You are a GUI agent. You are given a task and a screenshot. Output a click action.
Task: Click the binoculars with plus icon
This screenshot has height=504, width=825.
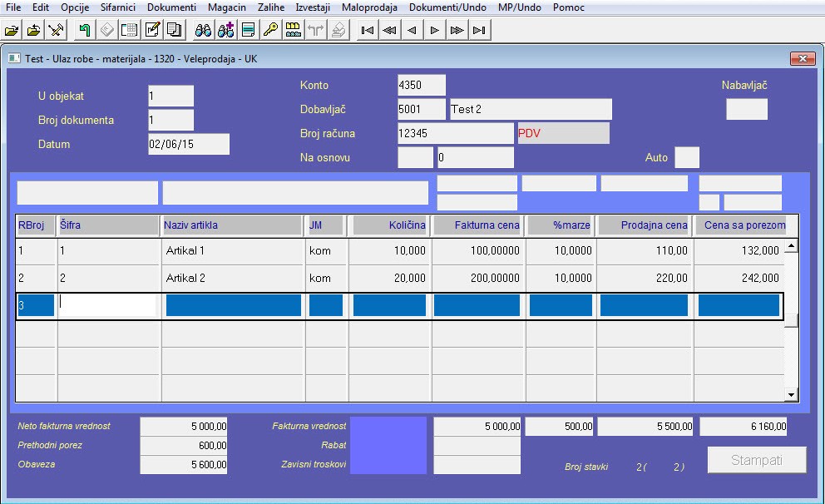[x=225, y=30]
